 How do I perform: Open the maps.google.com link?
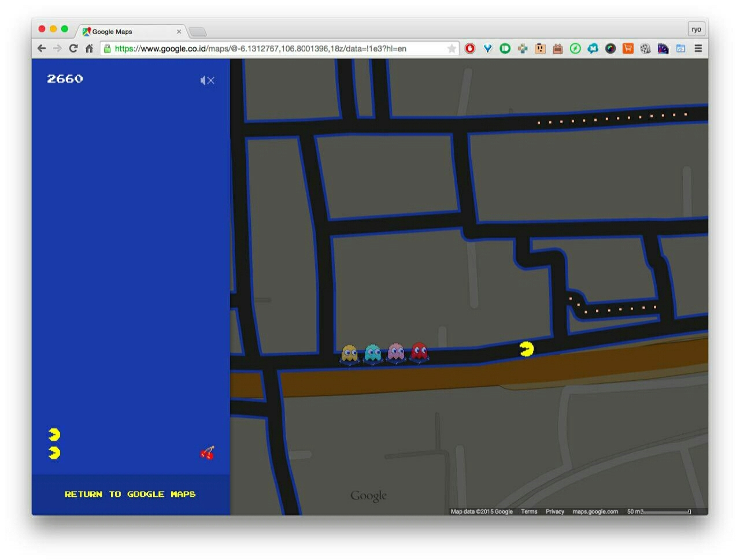click(x=595, y=511)
